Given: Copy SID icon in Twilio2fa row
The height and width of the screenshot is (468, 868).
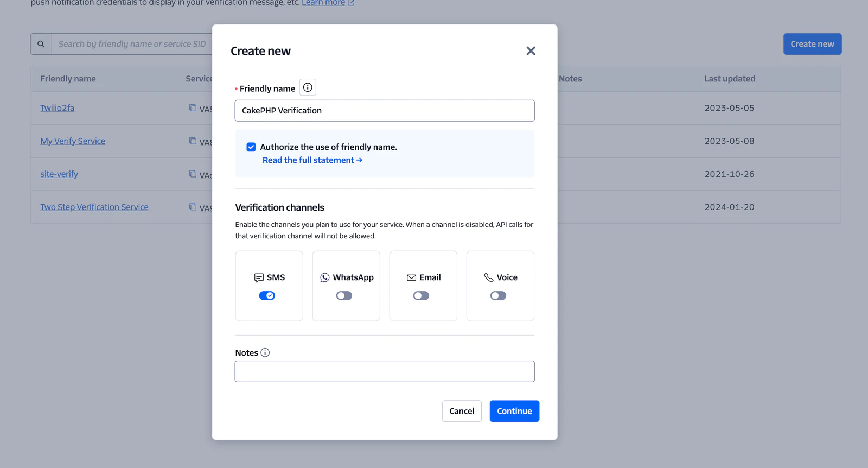Looking at the screenshot, I should [193, 108].
